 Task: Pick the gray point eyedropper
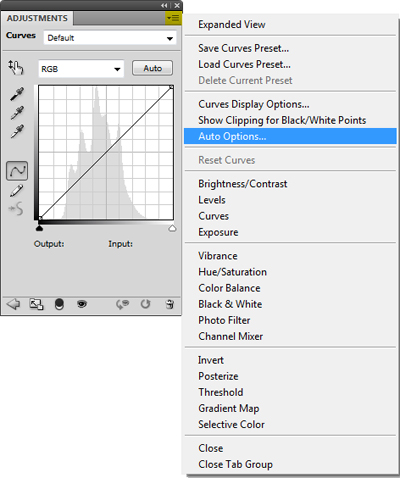tap(17, 113)
